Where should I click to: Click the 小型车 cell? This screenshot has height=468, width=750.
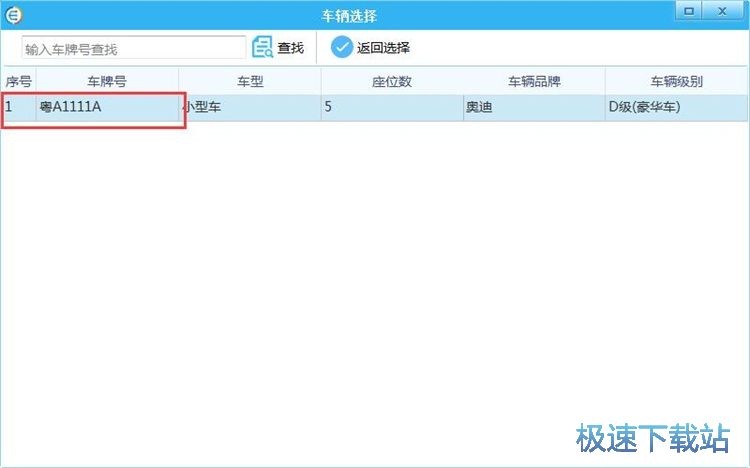click(250, 107)
